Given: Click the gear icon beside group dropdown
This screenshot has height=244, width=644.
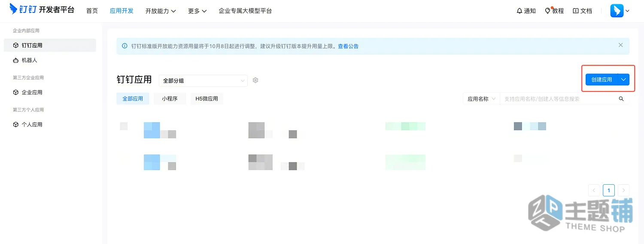Looking at the screenshot, I should 255,80.
